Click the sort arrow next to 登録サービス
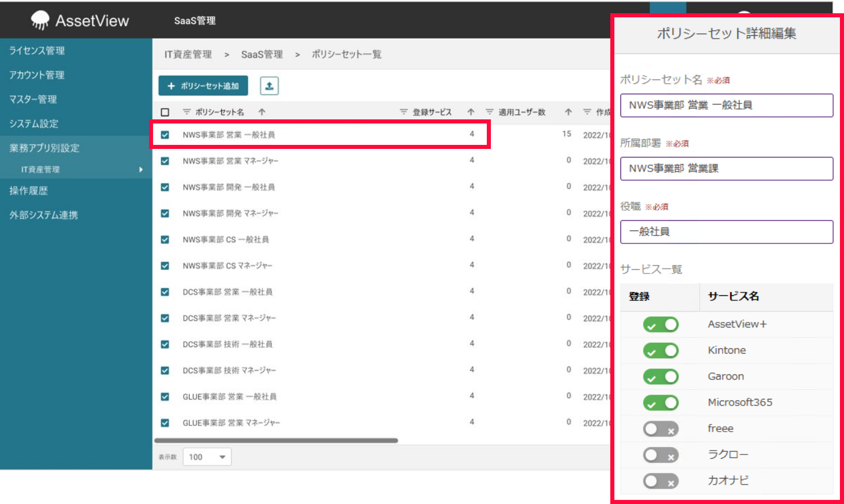844x504 pixels. (x=470, y=112)
